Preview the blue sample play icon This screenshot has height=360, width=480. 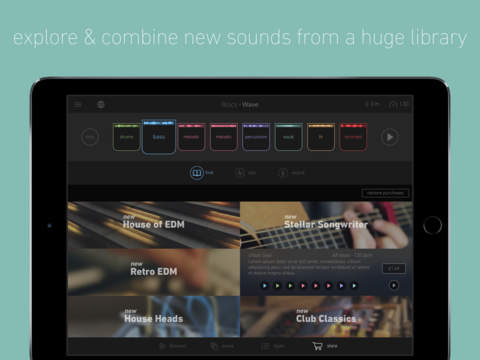coord(265,285)
